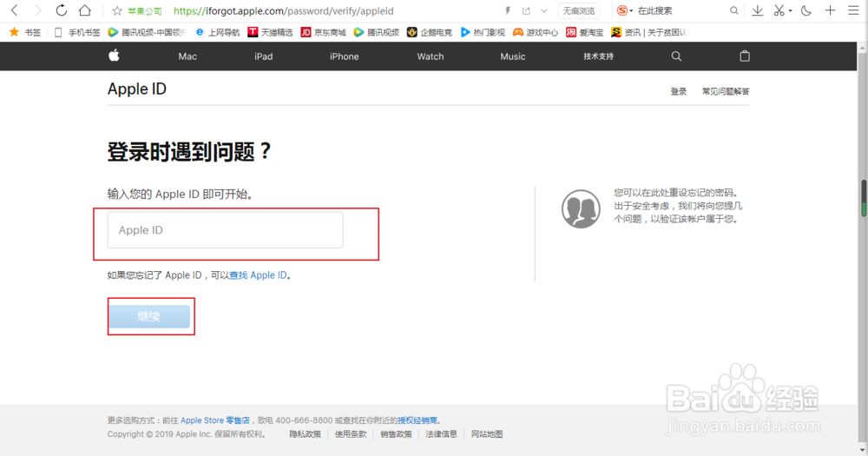Expand the screenshot tool dropdown arrow
This screenshot has height=456, width=868.
click(x=790, y=10)
